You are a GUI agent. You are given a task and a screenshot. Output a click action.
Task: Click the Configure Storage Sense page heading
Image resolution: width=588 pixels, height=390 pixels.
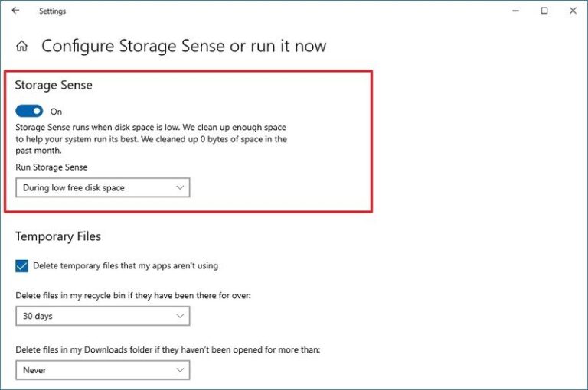point(184,46)
